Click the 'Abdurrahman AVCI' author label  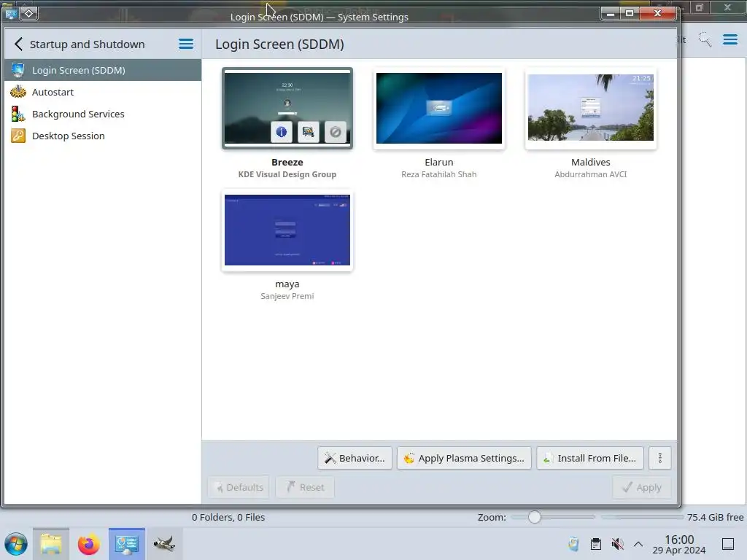590,174
